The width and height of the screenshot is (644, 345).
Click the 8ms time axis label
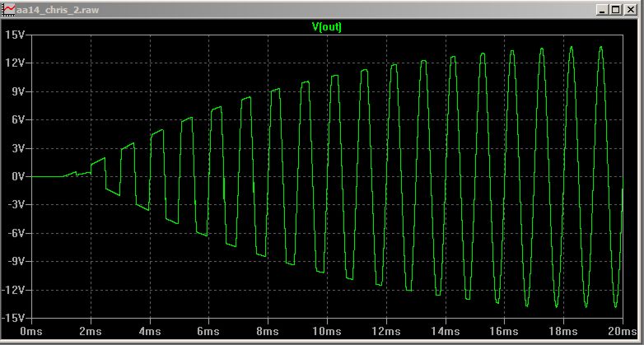point(268,331)
